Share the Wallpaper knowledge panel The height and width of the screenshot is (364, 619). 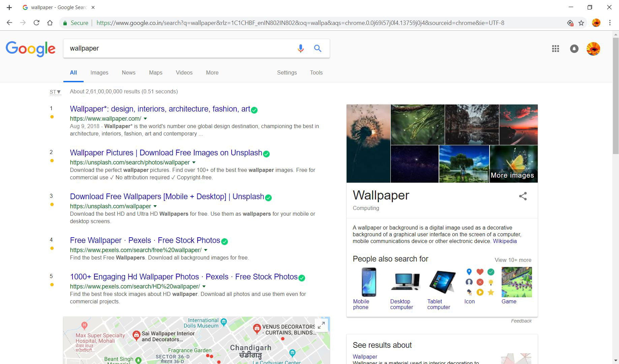[x=523, y=196]
